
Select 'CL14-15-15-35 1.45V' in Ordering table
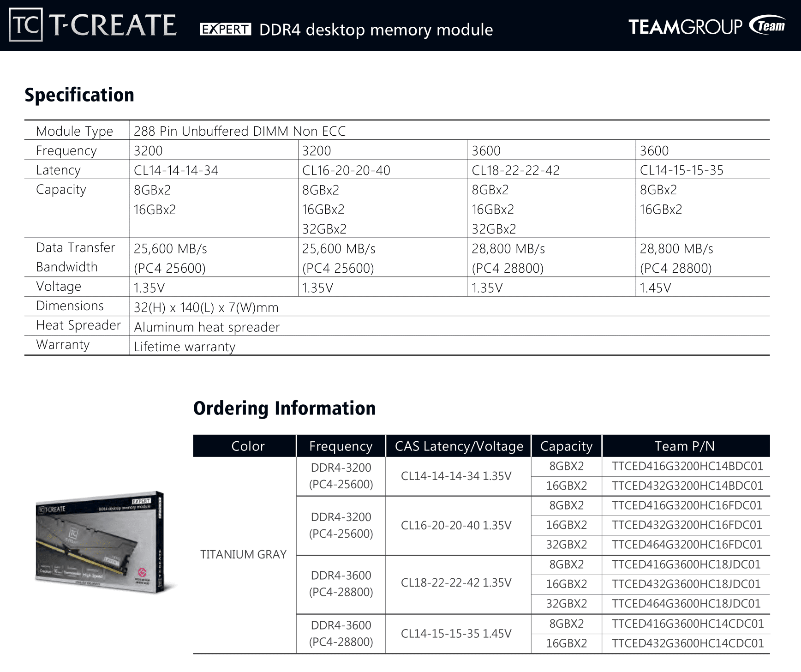pos(456,634)
